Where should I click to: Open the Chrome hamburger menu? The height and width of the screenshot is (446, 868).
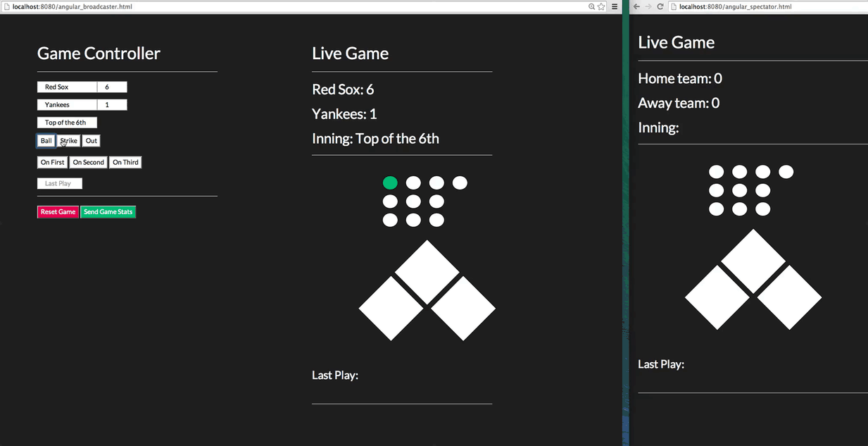[x=615, y=6]
